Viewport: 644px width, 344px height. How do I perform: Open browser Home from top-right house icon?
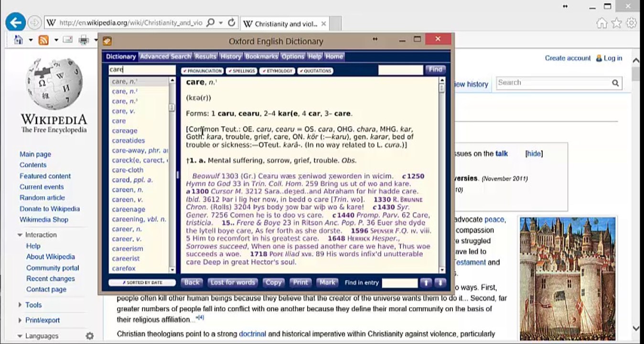[x=602, y=23]
